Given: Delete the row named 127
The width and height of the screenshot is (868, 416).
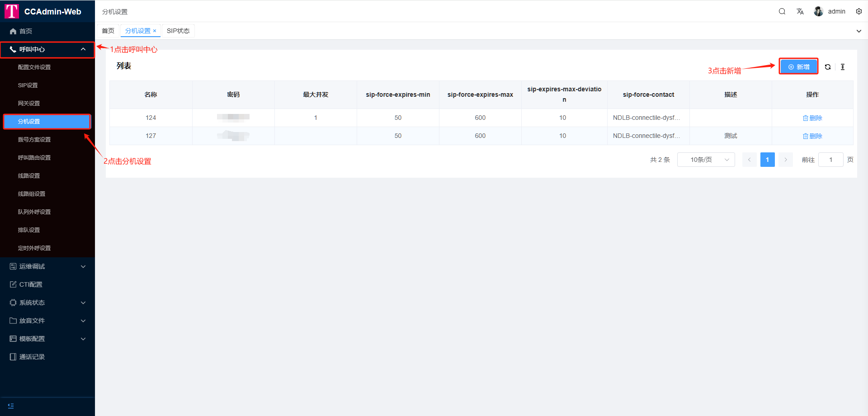Looking at the screenshot, I should (812, 136).
